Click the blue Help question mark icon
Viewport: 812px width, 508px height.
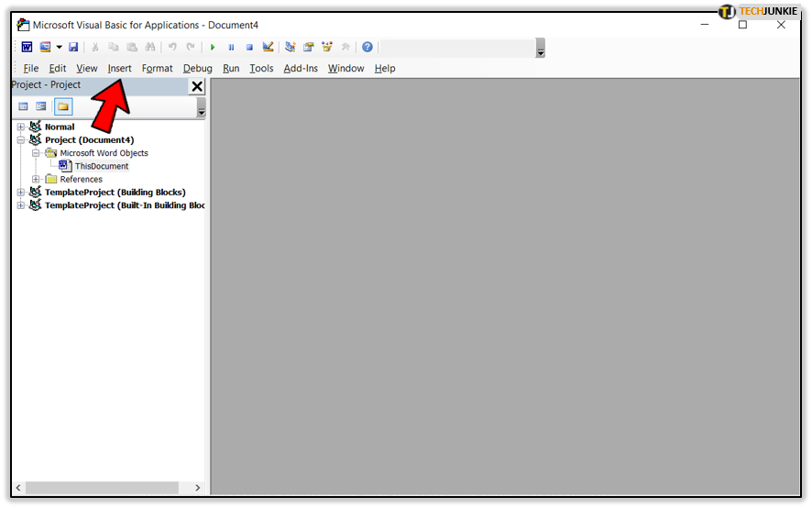point(368,47)
